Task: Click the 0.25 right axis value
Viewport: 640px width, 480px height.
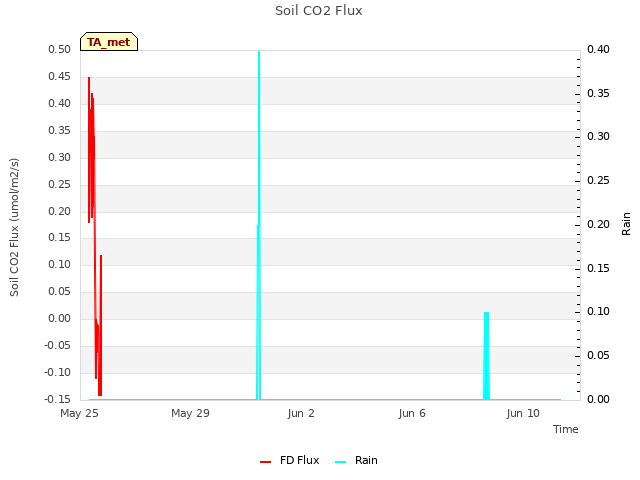Action: coord(598,180)
